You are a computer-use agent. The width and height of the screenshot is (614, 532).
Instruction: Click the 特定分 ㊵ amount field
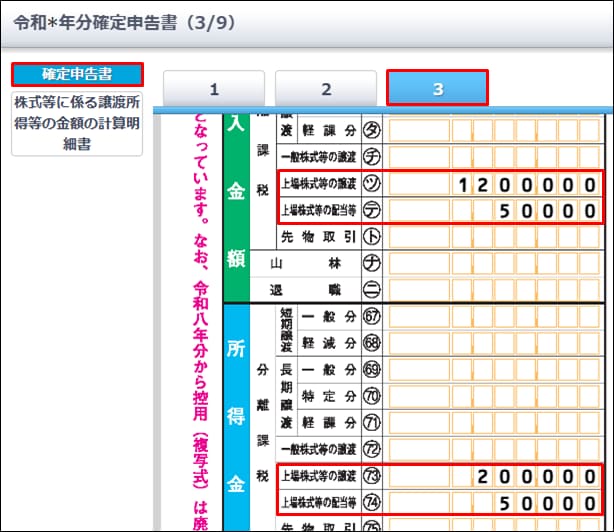pos(495,396)
